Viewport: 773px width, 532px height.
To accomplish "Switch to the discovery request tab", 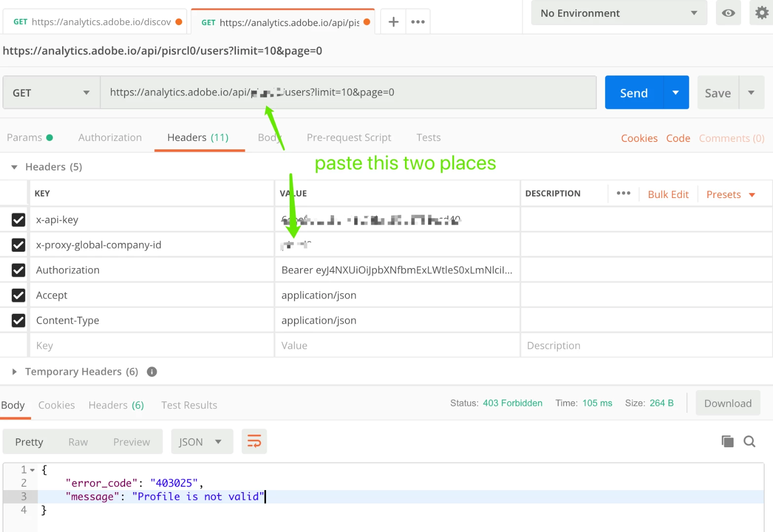I will [x=95, y=22].
